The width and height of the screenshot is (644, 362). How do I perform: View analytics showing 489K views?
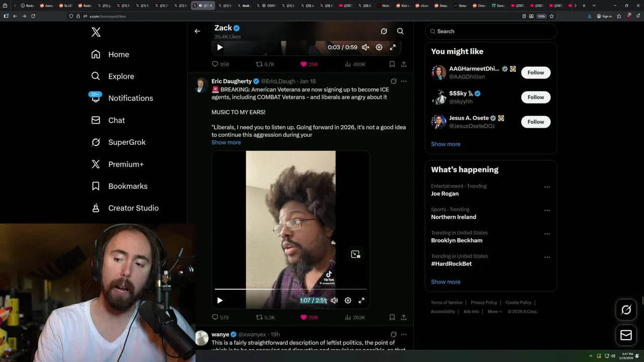355,64
